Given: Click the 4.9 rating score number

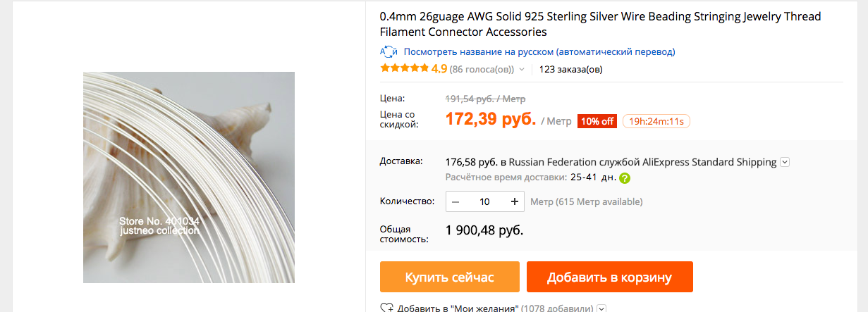Looking at the screenshot, I should [x=439, y=69].
